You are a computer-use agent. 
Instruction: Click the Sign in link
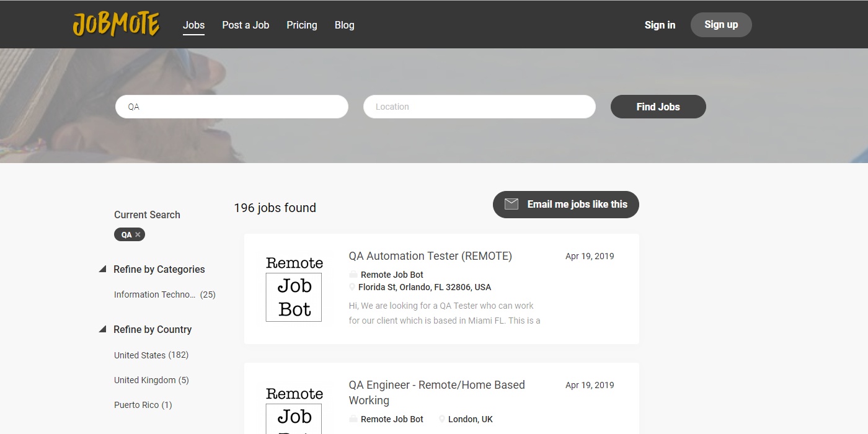click(660, 25)
